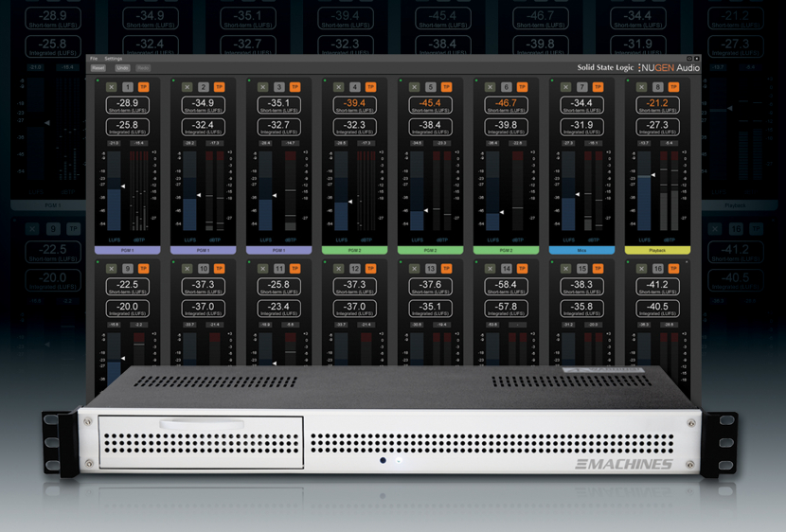Toggle the TP button on meter 9
The width and height of the screenshot is (786, 532).
coord(144,269)
